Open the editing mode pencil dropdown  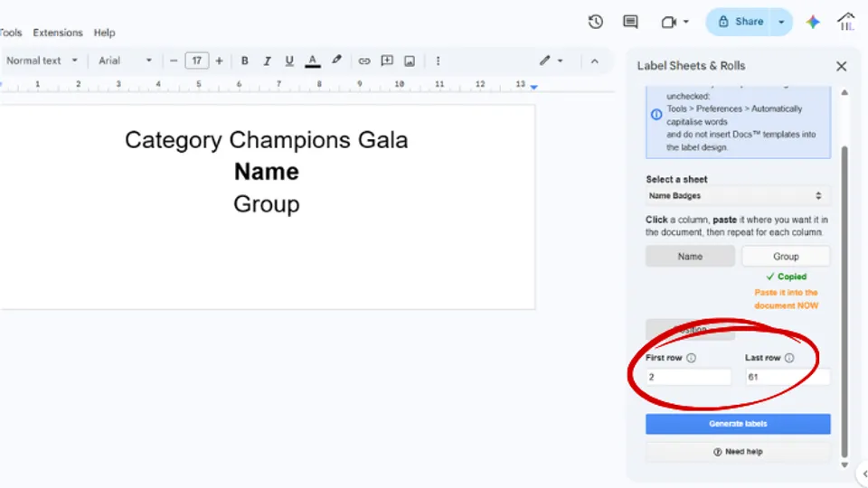click(x=552, y=61)
